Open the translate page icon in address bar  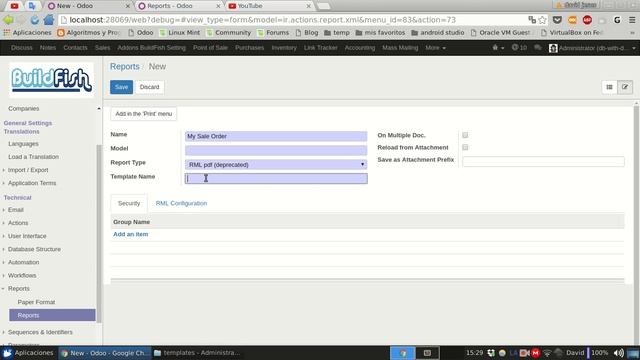[531, 20]
